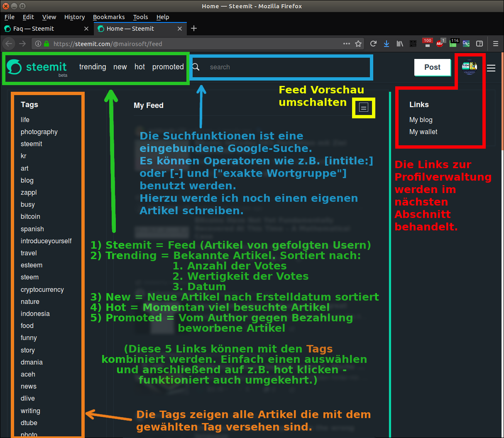Bookmark this page with star icon
504x438 pixels.
(x=358, y=44)
